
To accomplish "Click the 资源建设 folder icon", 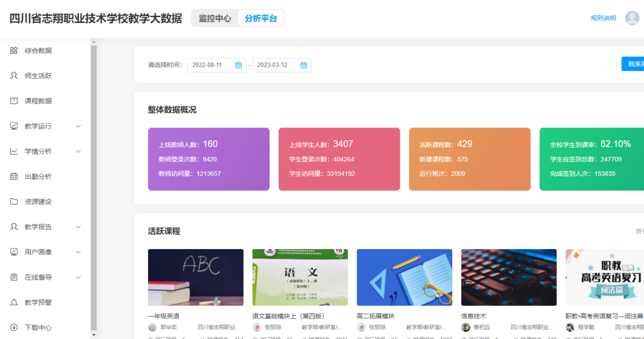I will pyautogui.click(x=14, y=202).
